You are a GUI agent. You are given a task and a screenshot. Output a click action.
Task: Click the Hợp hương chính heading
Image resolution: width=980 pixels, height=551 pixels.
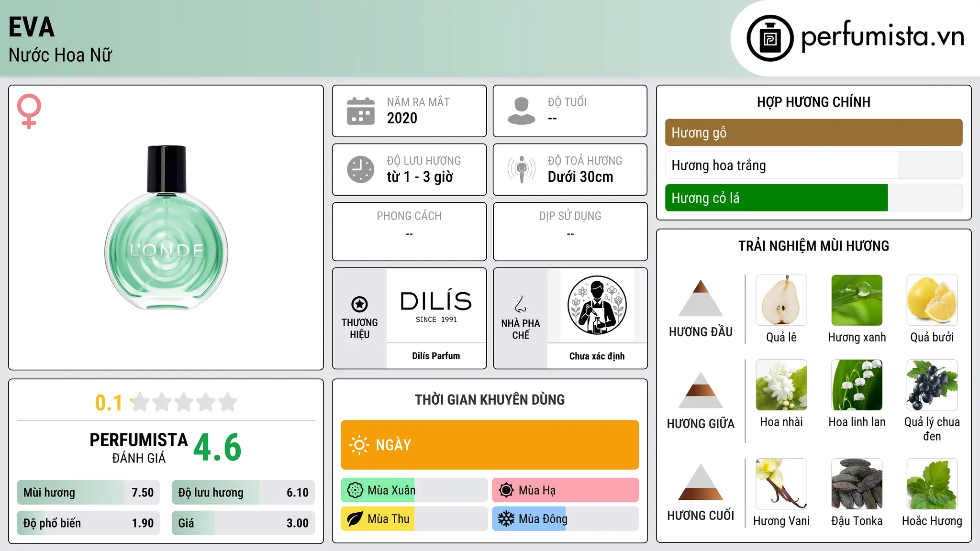pyautogui.click(x=813, y=102)
